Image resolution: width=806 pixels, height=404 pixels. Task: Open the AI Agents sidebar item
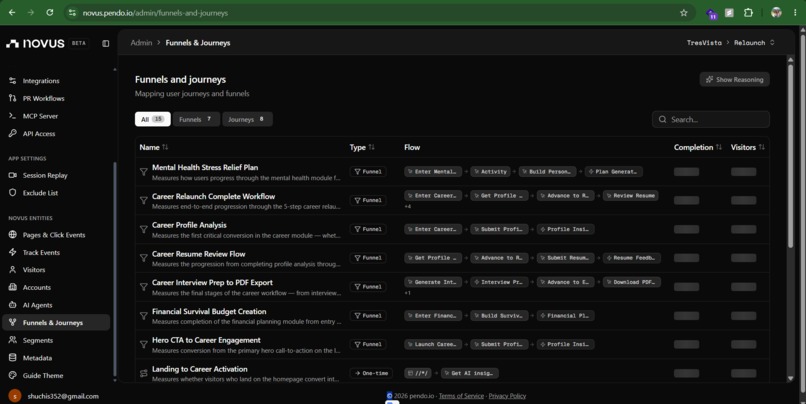tap(37, 305)
